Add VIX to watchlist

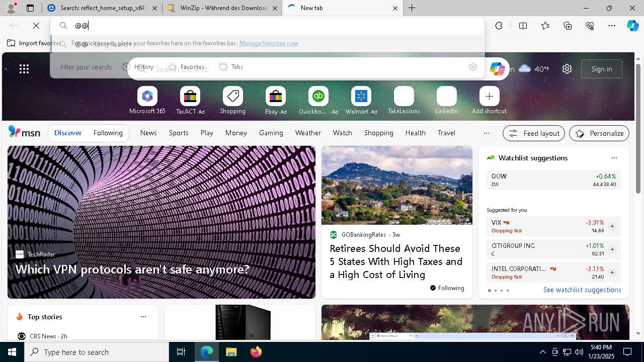(x=612, y=226)
